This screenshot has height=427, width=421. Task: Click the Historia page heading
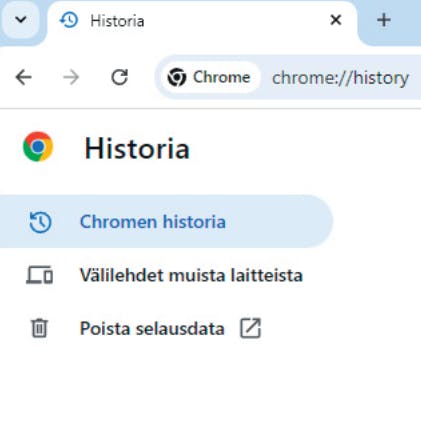click(x=137, y=148)
